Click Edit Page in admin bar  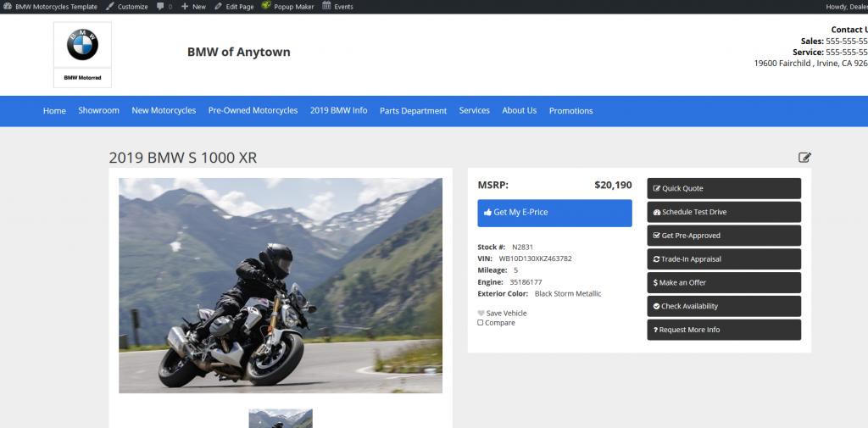point(240,7)
